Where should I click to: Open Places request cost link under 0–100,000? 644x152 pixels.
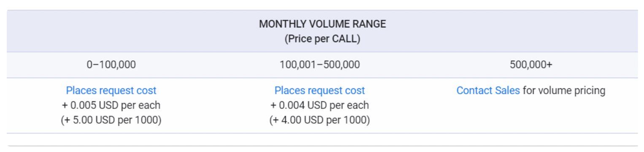pyautogui.click(x=111, y=90)
